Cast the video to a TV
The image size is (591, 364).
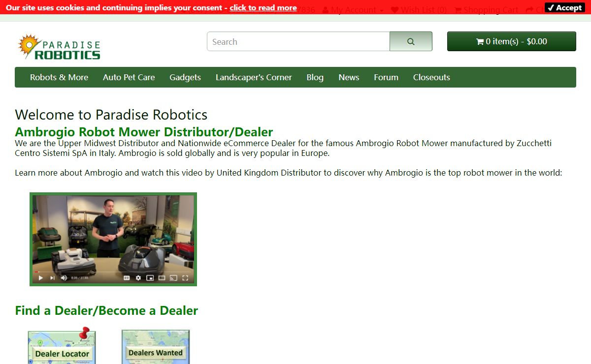point(173,278)
